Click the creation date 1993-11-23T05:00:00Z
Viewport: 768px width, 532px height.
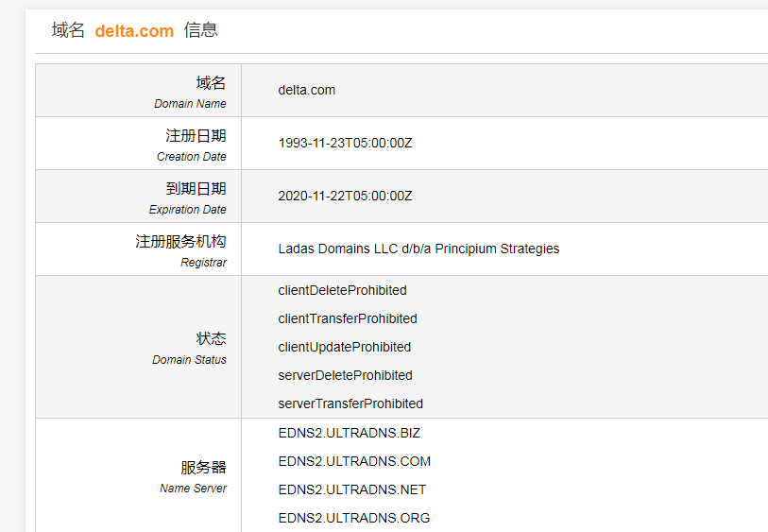coord(345,144)
